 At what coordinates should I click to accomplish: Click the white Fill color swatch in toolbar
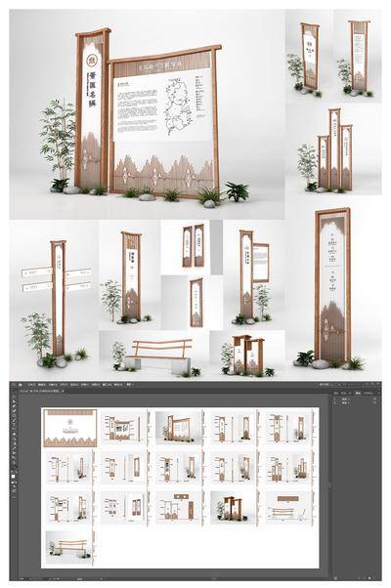point(13,477)
